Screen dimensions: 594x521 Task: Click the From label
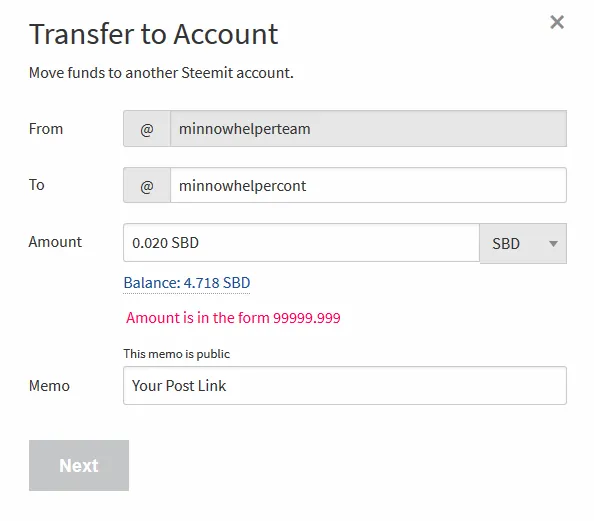click(x=46, y=129)
